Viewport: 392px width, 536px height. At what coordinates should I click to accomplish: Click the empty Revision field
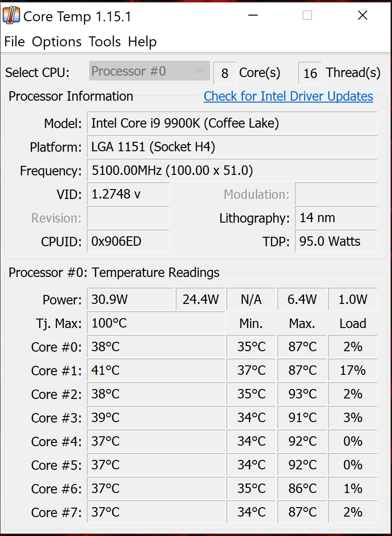128,218
